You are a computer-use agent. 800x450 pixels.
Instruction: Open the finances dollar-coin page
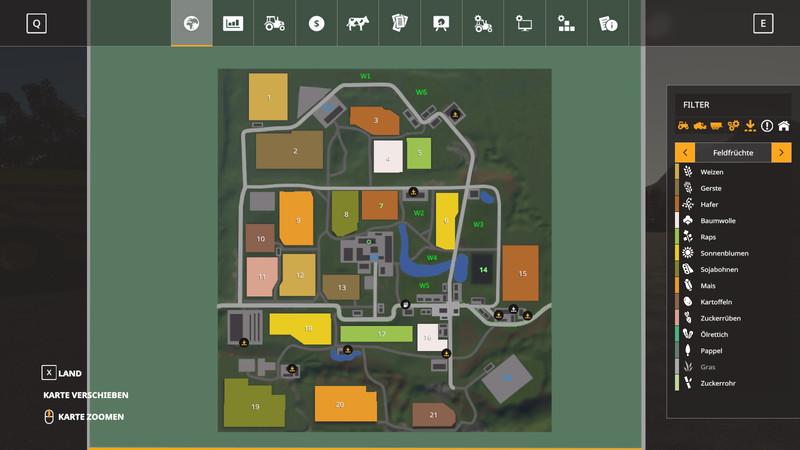click(x=317, y=23)
